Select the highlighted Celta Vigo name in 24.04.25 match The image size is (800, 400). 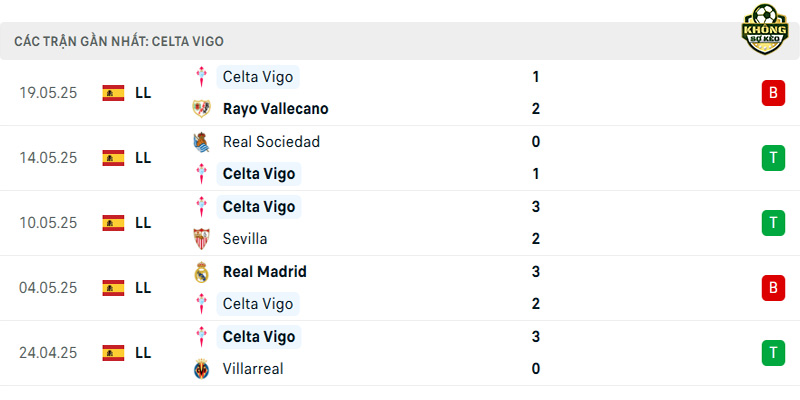[259, 337]
